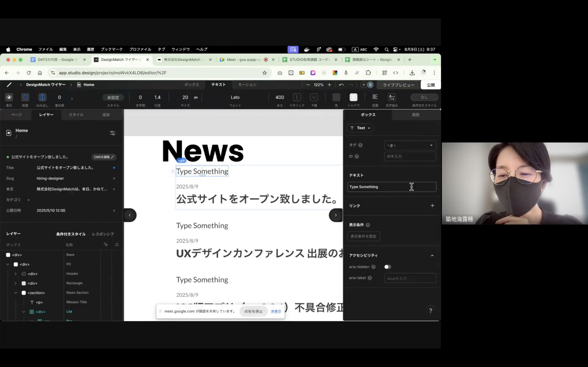
Task: Toggle the italic text style icon
Action: click(297, 97)
